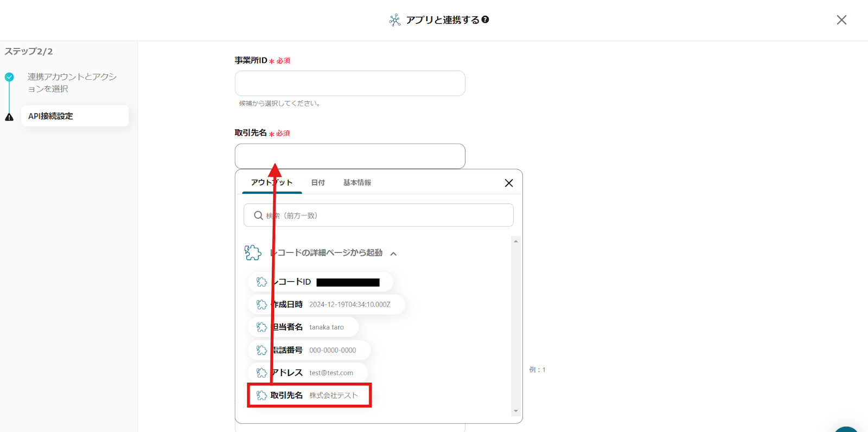Viewport: 868px width, 432px height.
Task: Click the 取引先名 field label above the input
Action: click(x=251, y=133)
